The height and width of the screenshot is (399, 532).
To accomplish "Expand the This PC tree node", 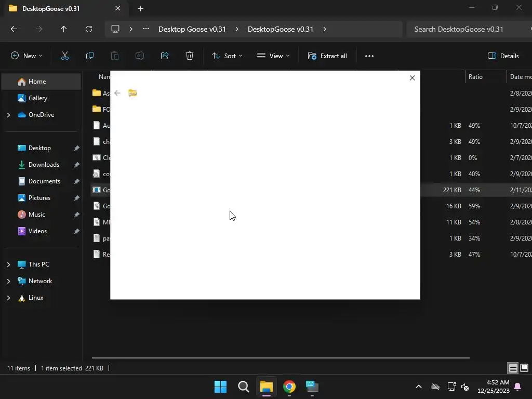I will (x=8, y=264).
